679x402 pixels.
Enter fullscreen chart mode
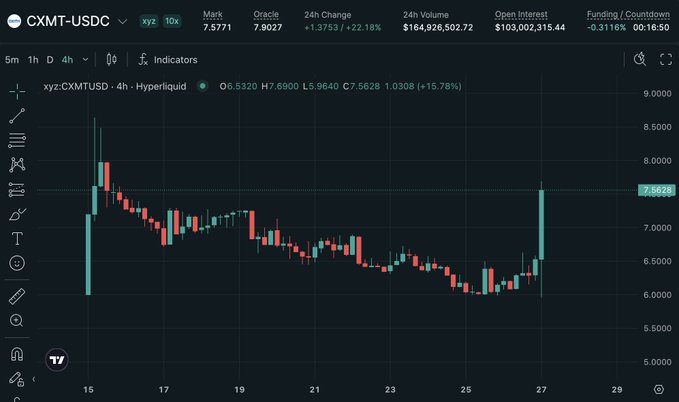[666, 59]
